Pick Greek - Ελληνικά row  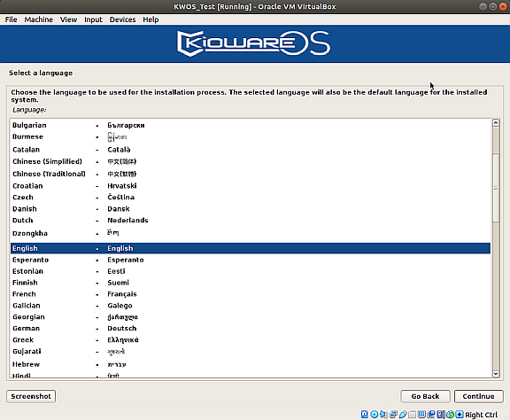[250, 340]
